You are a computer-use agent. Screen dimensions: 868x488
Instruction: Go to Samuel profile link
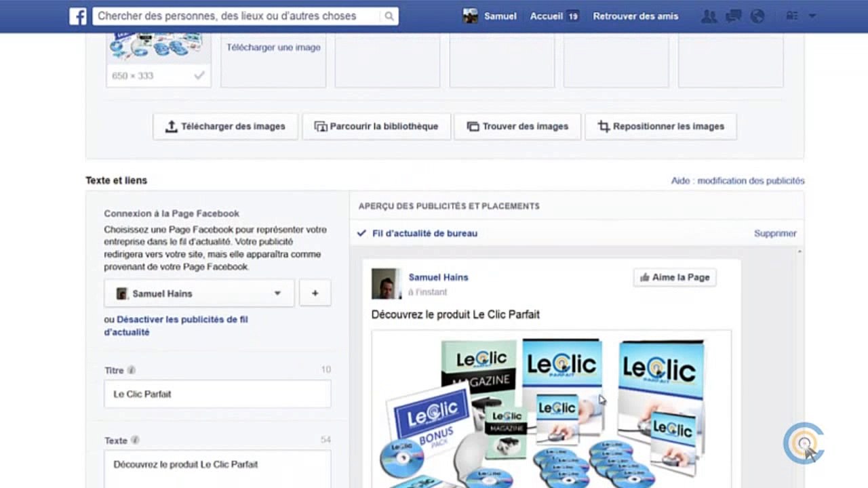[x=500, y=16]
